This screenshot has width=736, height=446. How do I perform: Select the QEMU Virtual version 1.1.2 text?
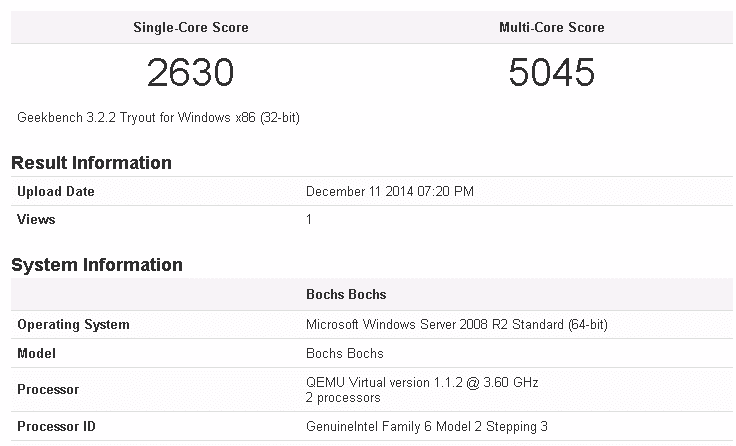coord(423,383)
